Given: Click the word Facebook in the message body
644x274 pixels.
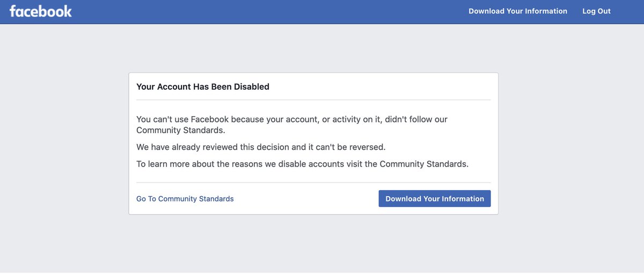Looking at the screenshot, I should pos(213,119).
